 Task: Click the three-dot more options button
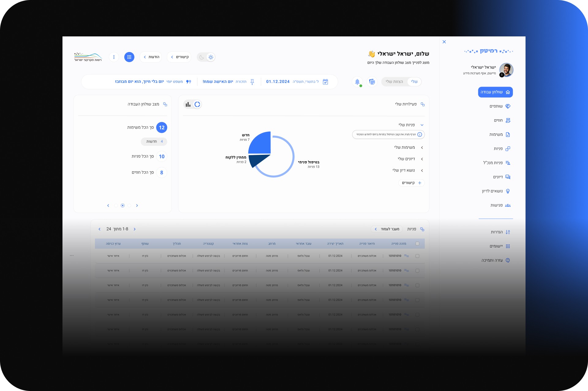tap(114, 57)
